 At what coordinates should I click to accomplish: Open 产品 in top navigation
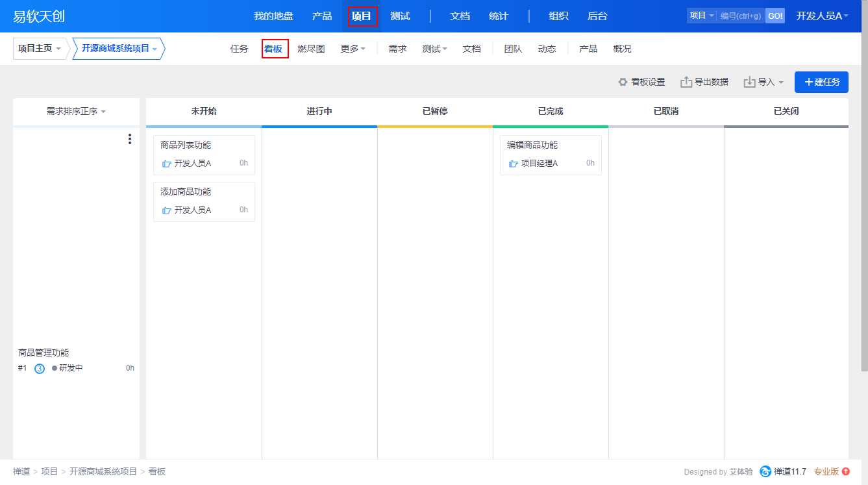322,16
